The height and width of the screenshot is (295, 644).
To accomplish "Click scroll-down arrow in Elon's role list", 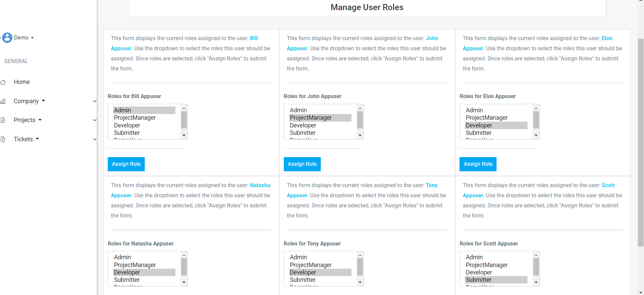I will point(536,136).
